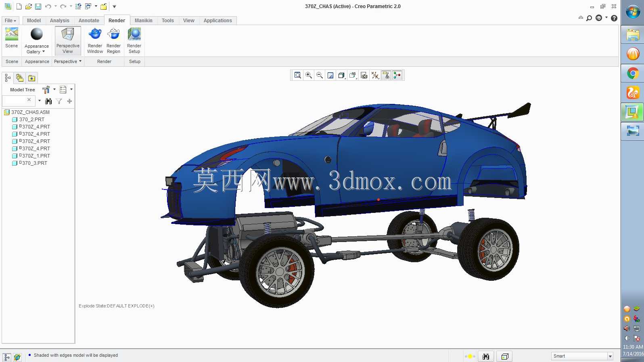Customize Quick Access Toolbar arrow

click(x=114, y=6)
